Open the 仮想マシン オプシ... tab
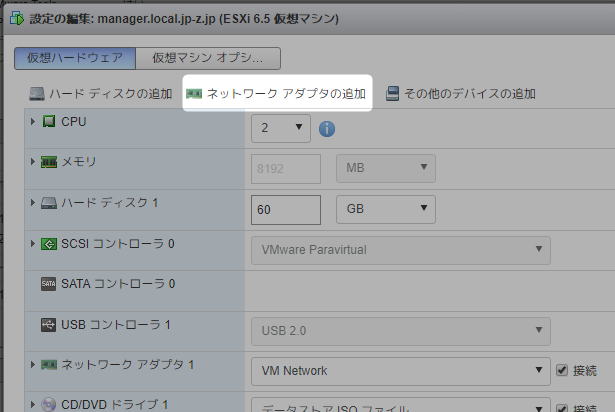The height and width of the screenshot is (412, 615). (x=208, y=58)
